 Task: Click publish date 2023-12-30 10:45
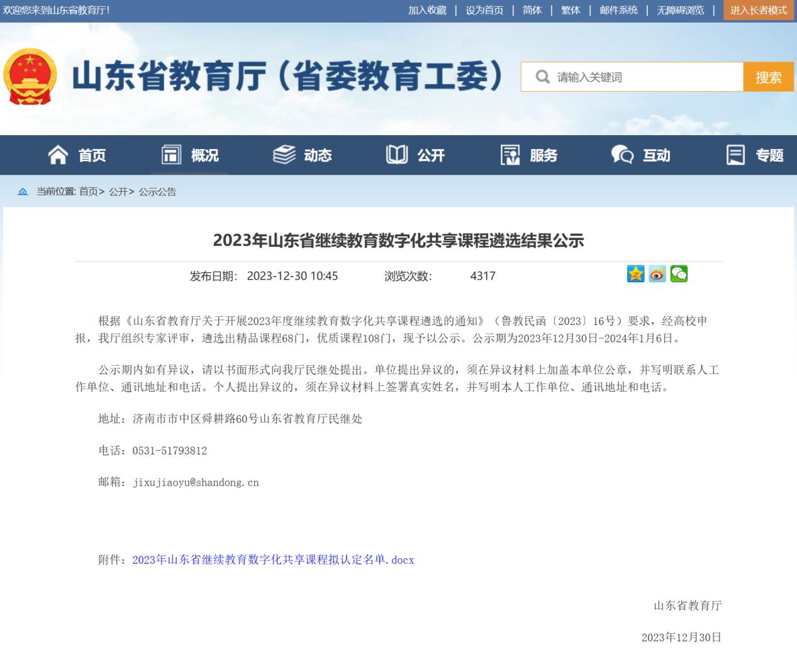[x=292, y=276]
